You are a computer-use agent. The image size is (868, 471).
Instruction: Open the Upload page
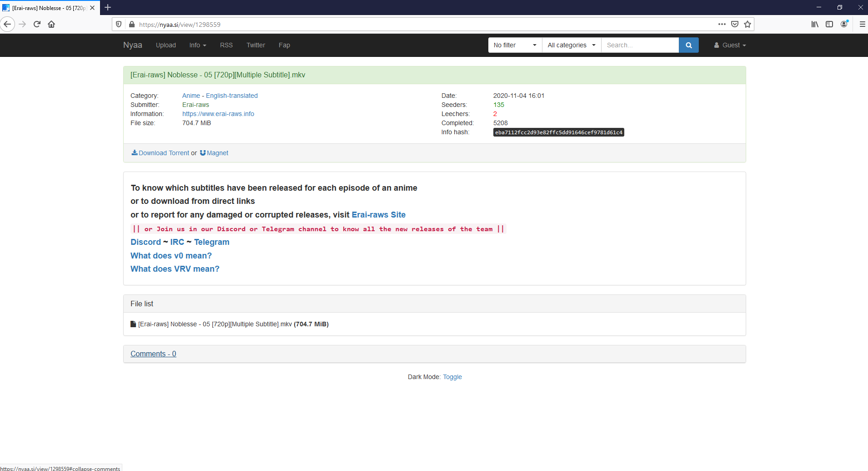tap(166, 45)
